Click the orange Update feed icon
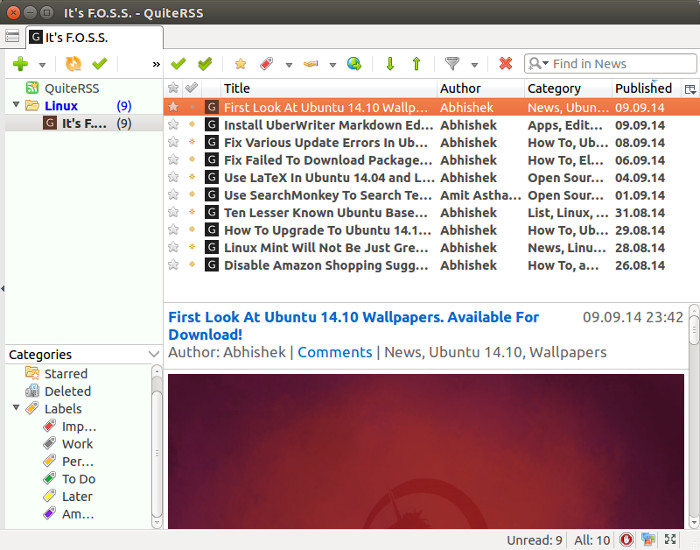Screen dimensions: 700x550 tap(73, 64)
